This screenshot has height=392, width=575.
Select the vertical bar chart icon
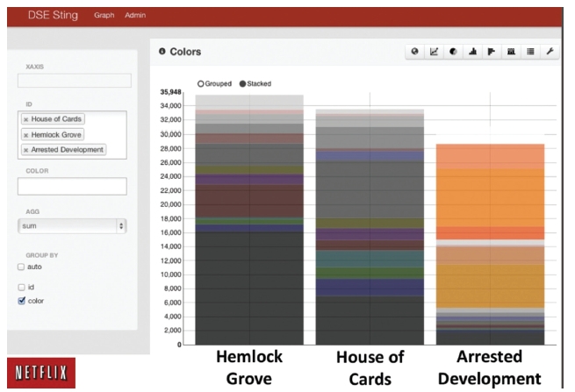pyautogui.click(x=472, y=52)
